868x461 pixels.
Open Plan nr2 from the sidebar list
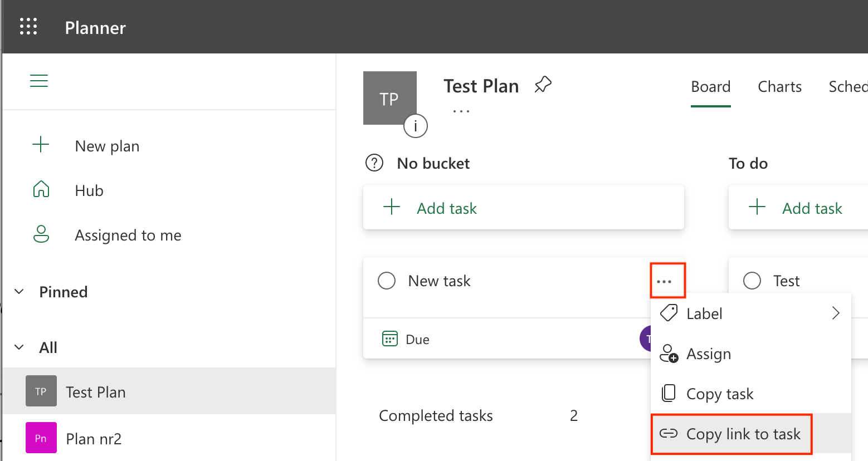pos(169,438)
